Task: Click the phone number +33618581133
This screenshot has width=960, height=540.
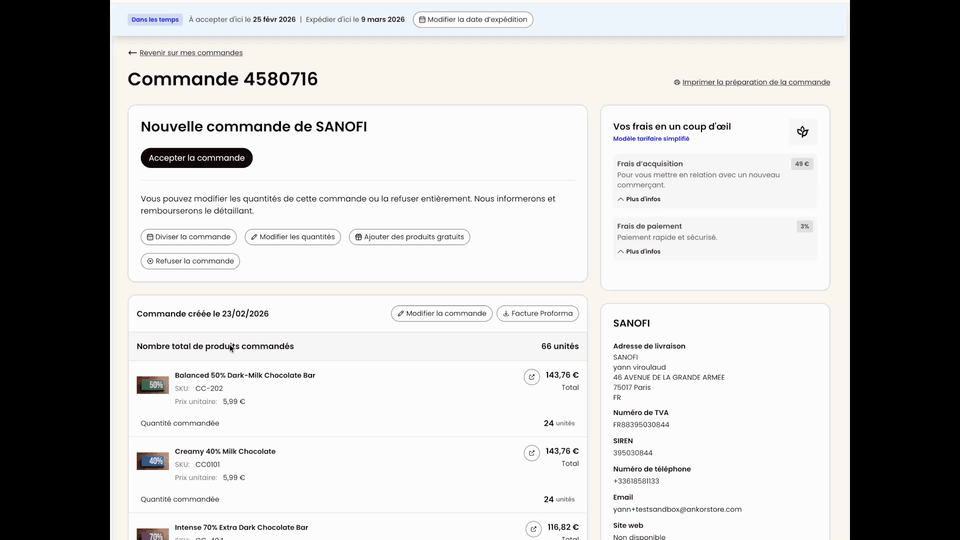Action: (x=636, y=481)
